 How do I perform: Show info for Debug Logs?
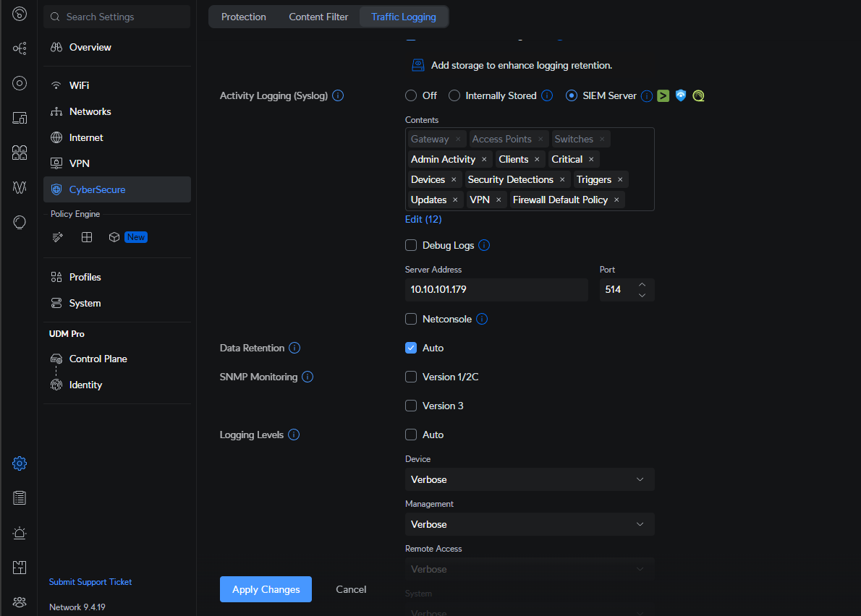point(484,245)
